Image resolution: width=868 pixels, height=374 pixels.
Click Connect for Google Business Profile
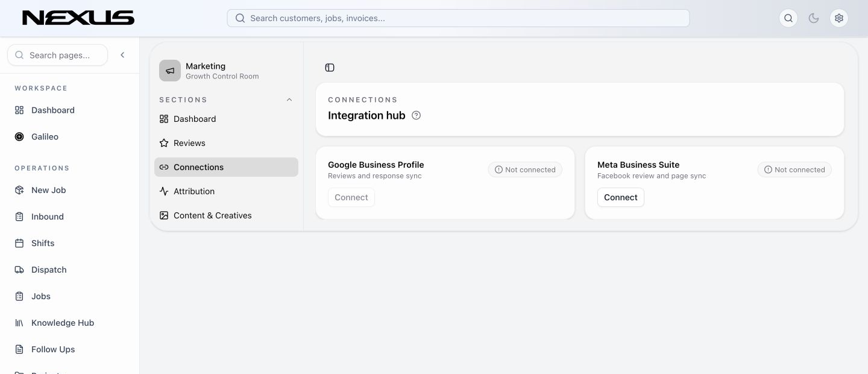351,197
